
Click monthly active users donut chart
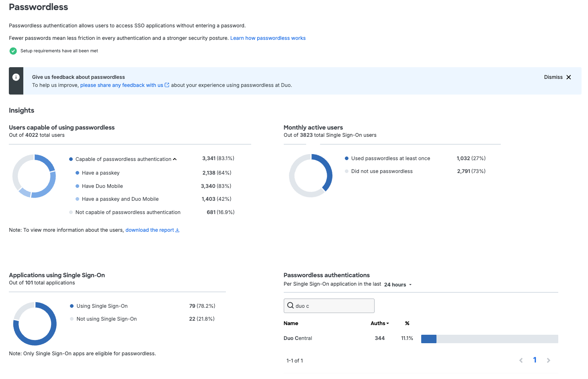pos(311,175)
